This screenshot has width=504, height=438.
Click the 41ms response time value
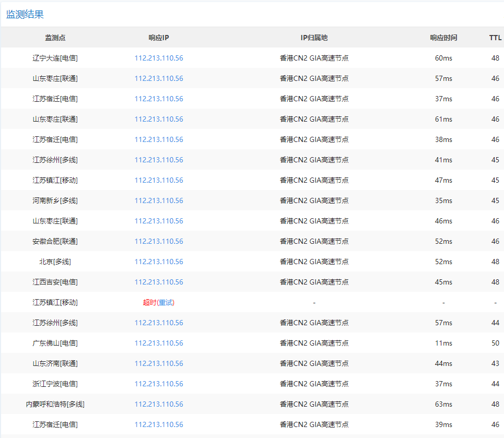pyautogui.click(x=443, y=160)
